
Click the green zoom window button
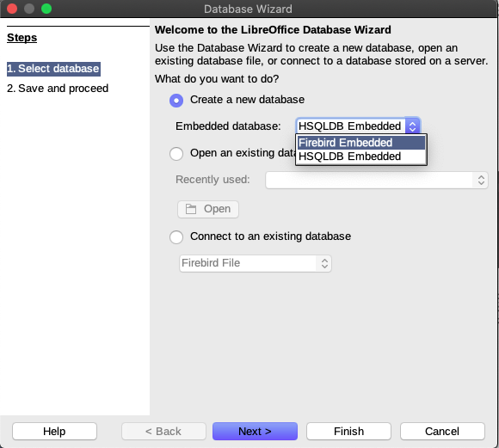[46, 9]
